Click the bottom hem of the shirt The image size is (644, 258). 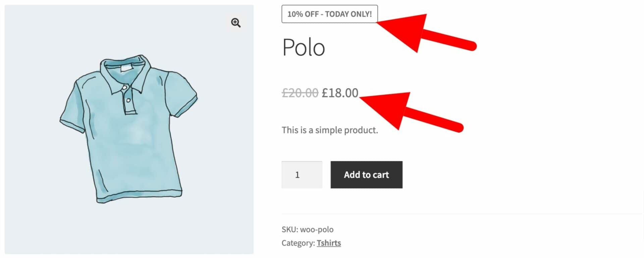(139, 196)
